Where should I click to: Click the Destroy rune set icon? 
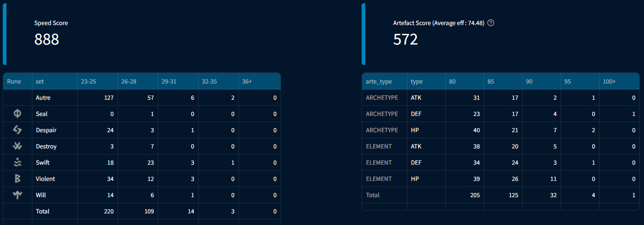point(18,146)
